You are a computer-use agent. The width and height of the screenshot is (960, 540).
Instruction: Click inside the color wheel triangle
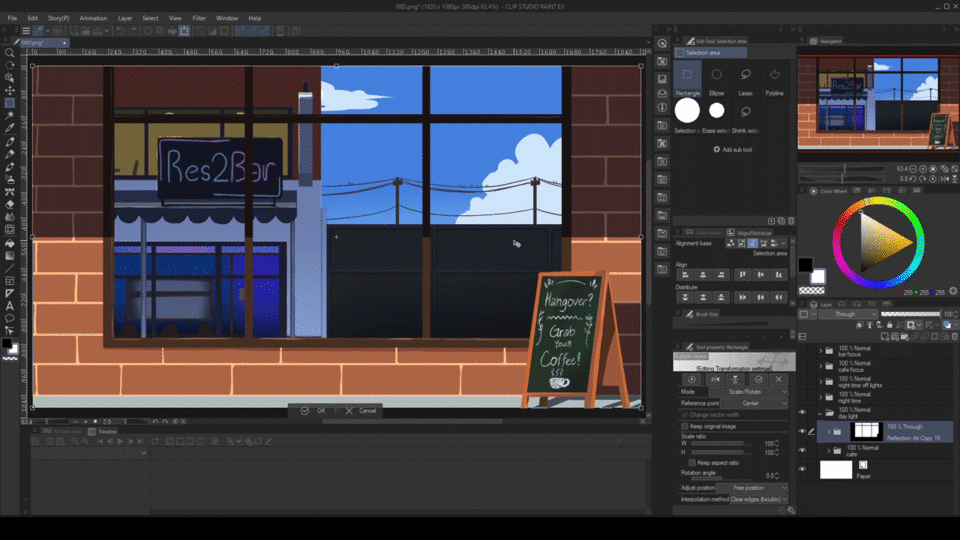point(880,241)
